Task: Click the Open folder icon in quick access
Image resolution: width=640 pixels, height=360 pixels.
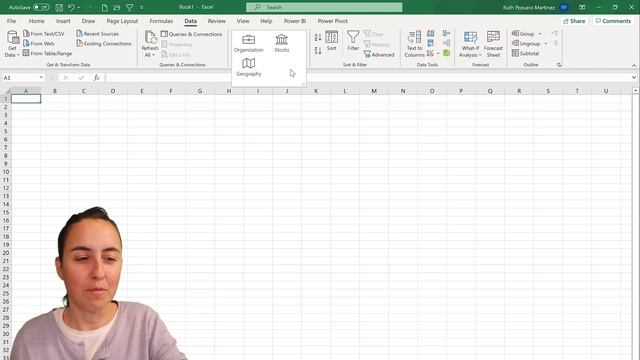Action: [x=117, y=7]
